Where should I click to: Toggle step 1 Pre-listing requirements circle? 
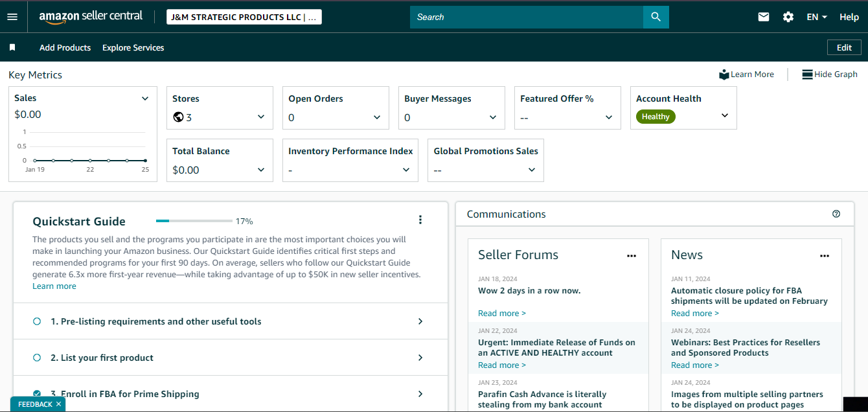[37, 321]
